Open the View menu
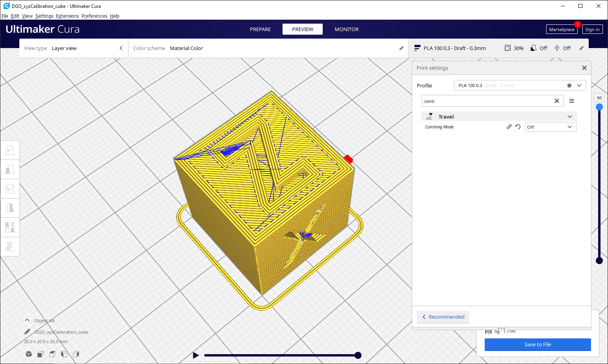Screen dimensions: 608x364 click(27, 16)
